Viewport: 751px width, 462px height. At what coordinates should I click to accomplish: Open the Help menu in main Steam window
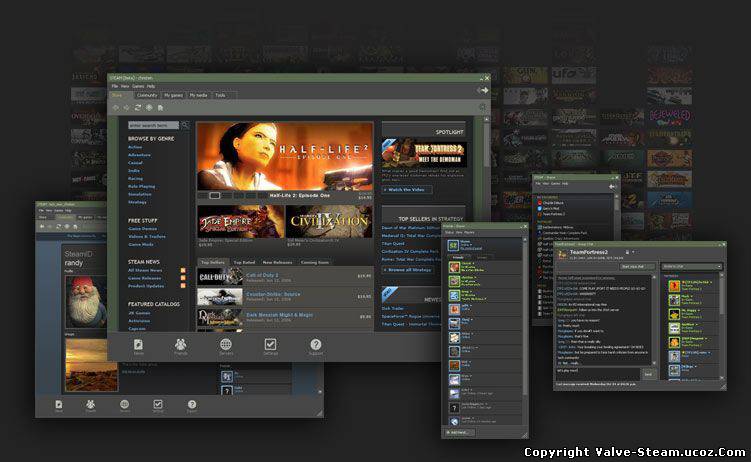click(x=151, y=86)
